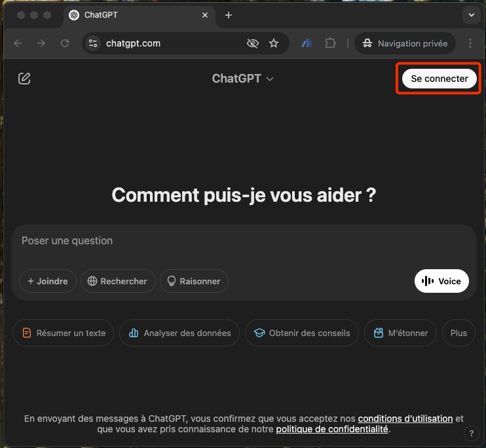Click the new chat compose icon

[24, 79]
